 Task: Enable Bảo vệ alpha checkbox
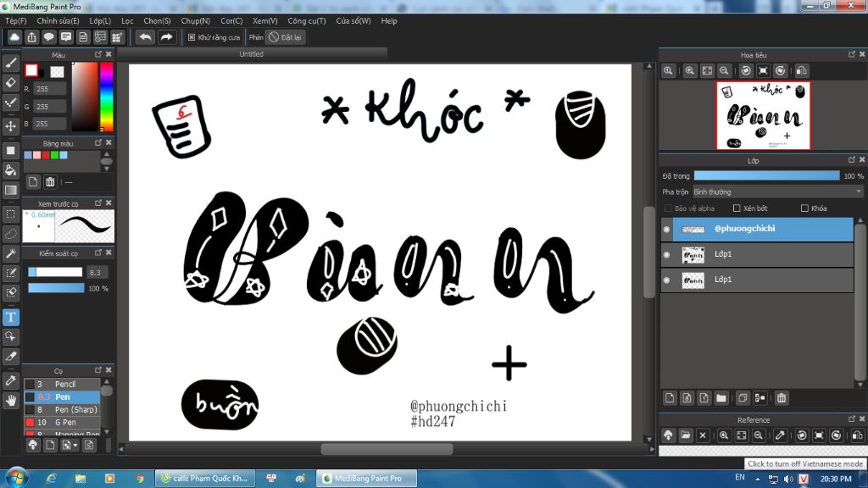click(x=668, y=208)
